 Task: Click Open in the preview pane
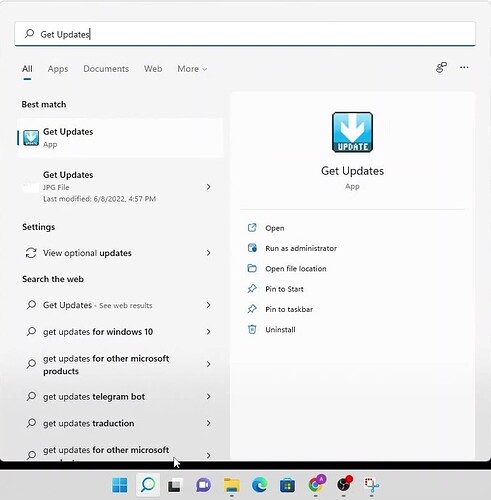tap(275, 228)
